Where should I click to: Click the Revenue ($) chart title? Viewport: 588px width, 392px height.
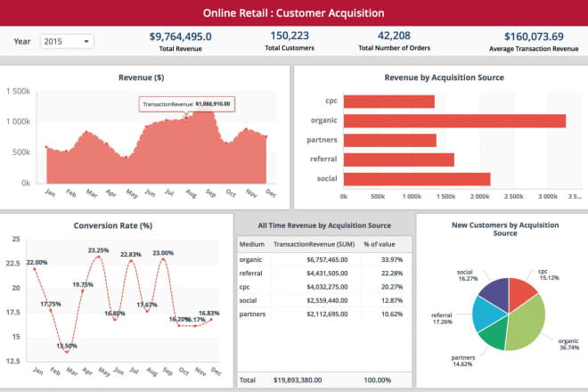tap(142, 78)
